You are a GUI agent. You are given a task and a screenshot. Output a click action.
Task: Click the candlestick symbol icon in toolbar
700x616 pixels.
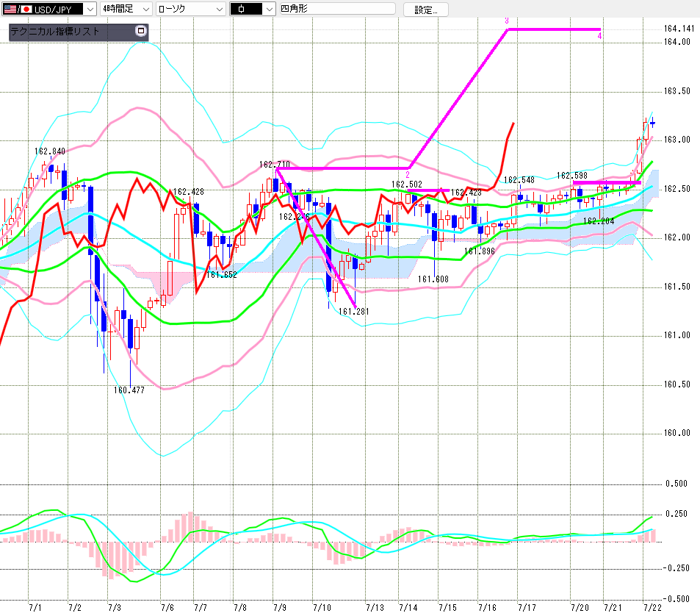click(242, 9)
